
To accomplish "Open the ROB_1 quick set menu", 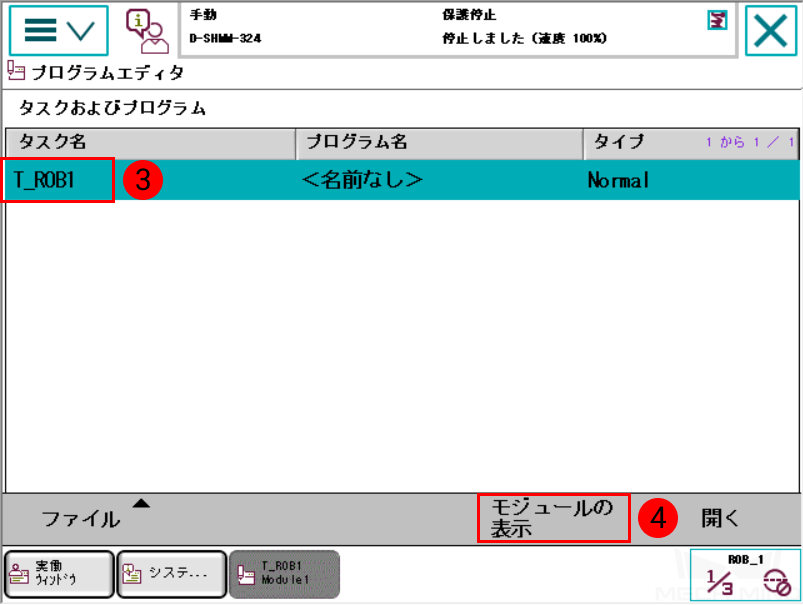I will pyautogui.click(x=745, y=575).
